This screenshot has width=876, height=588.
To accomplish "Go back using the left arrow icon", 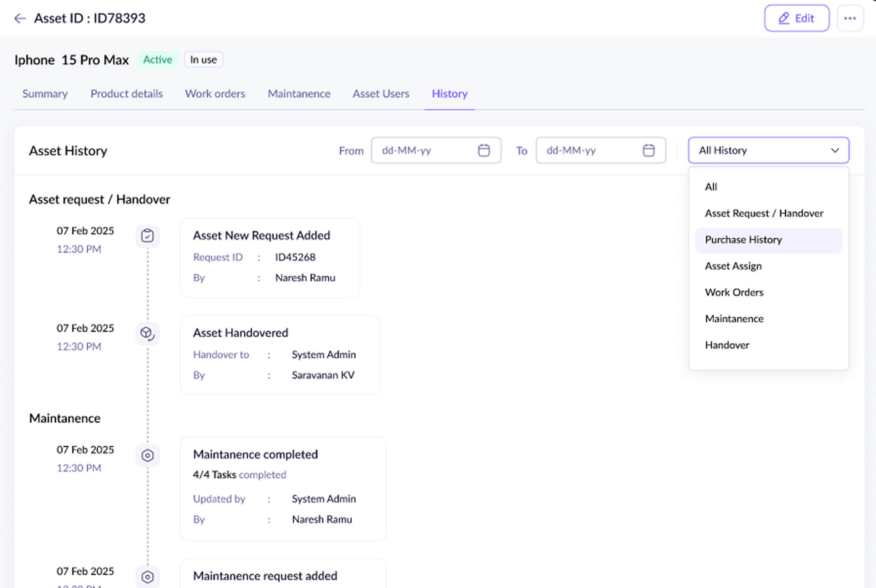I will pyautogui.click(x=20, y=18).
